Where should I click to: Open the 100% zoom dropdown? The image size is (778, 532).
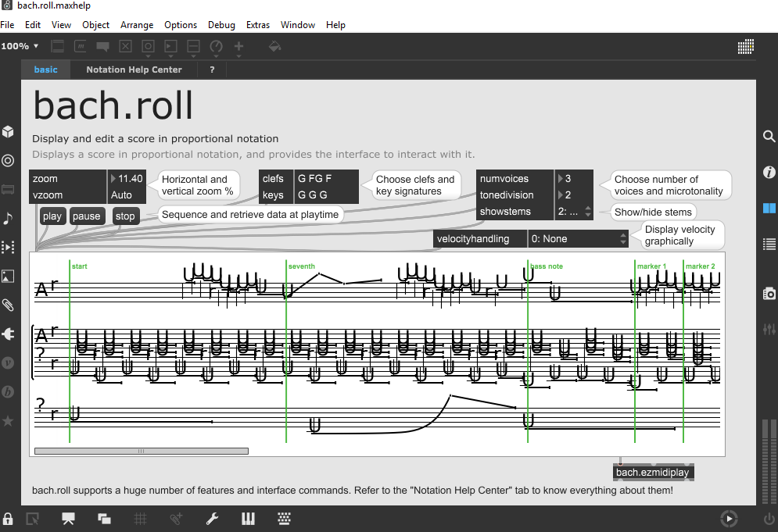coord(20,46)
